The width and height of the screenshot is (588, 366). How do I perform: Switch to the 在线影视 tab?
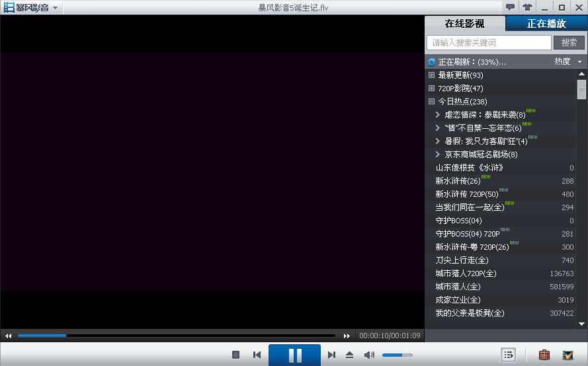click(x=464, y=24)
